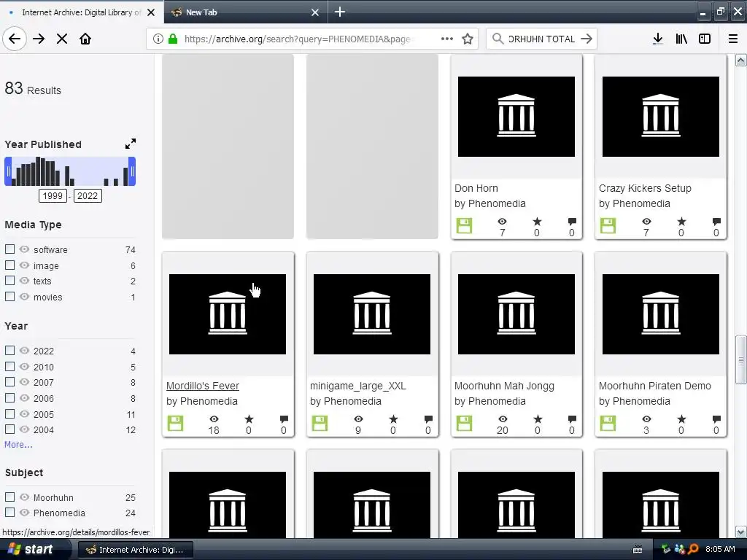747x560 pixels.
Task: Check the Moorhuhn subject filter
Action: coord(9,497)
